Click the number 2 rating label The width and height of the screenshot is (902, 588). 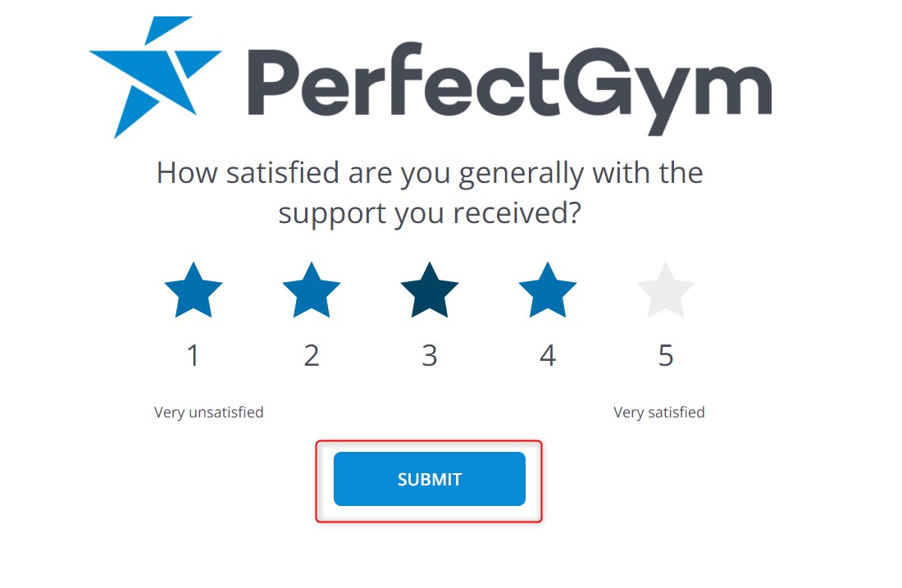[x=312, y=356]
